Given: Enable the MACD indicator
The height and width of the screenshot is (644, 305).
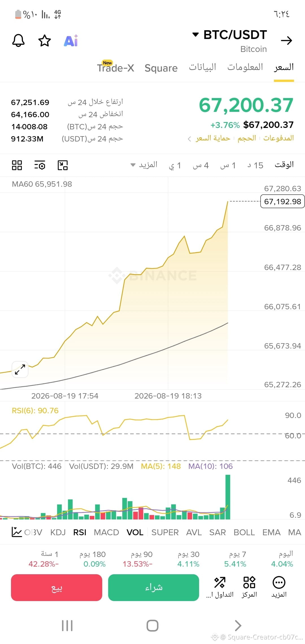Looking at the screenshot, I should tap(106, 532).
